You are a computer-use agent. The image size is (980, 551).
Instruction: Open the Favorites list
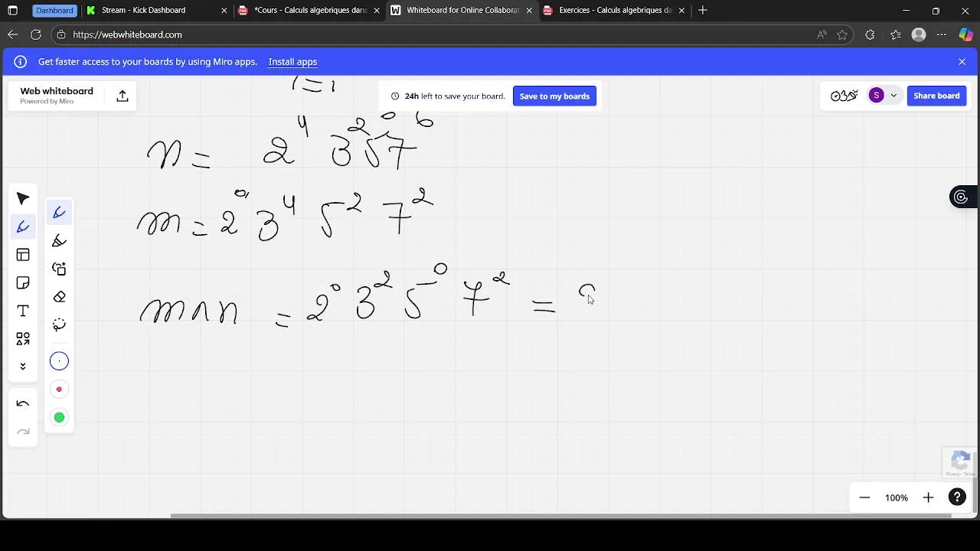896,34
